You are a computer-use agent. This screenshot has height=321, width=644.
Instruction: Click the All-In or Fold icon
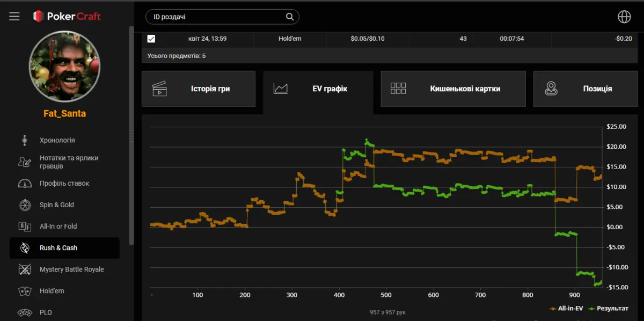25,227
